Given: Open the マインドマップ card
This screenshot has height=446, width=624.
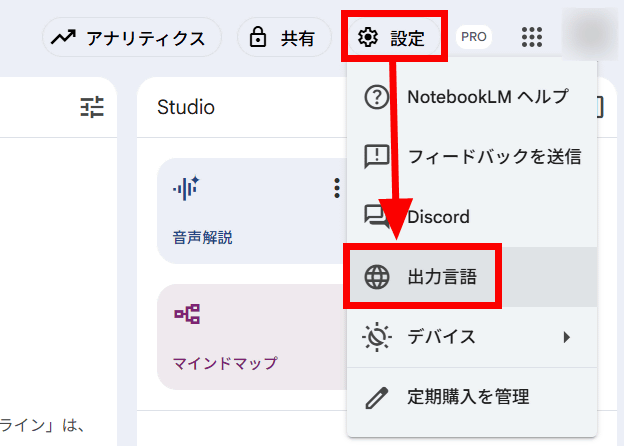Looking at the screenshot, I should [x=252, y=337].
